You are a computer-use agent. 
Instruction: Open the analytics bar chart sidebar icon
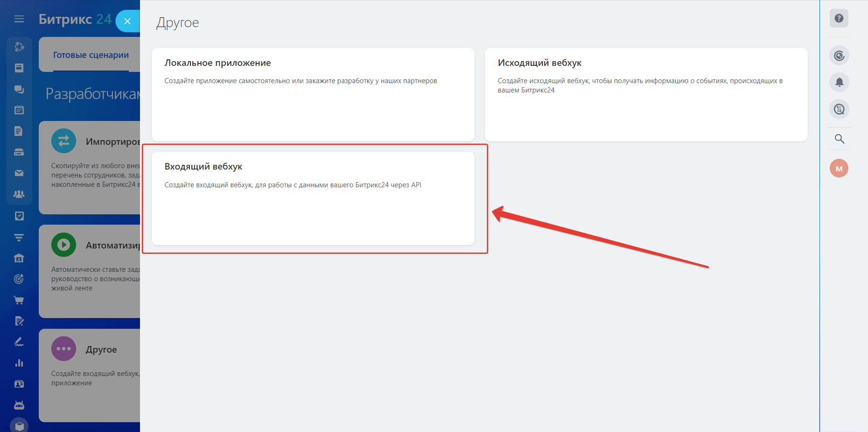point(19,363)
